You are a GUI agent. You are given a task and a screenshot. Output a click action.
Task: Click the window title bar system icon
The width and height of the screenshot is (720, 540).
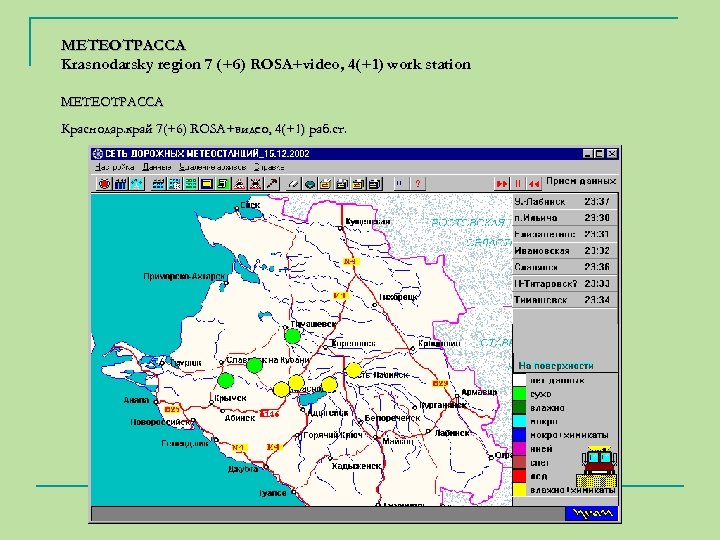coord(97,154)
